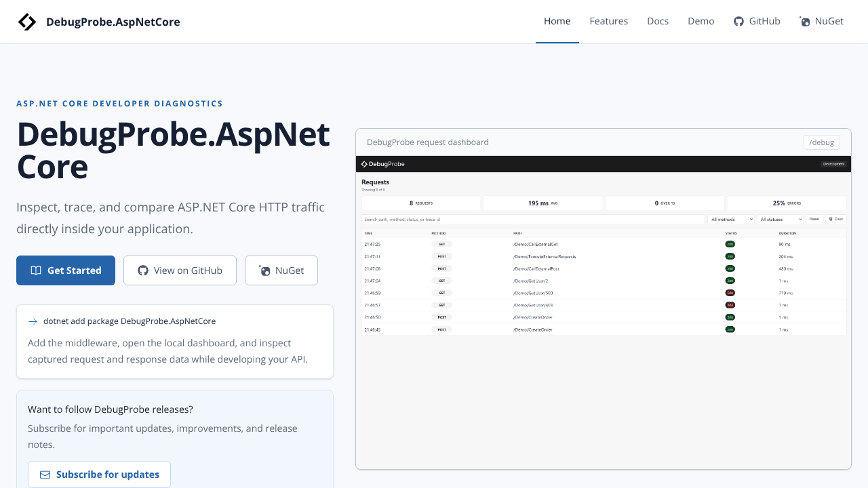Click the 25% ERRORS stat card
Image resolution: width=868 pixels, height=488 pixels.
tap(787, 203)
